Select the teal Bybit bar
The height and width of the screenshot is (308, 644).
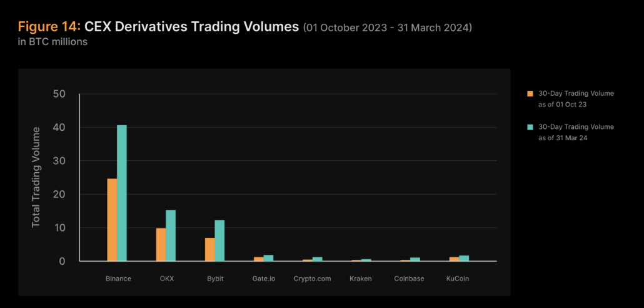(x=219, y=240)
